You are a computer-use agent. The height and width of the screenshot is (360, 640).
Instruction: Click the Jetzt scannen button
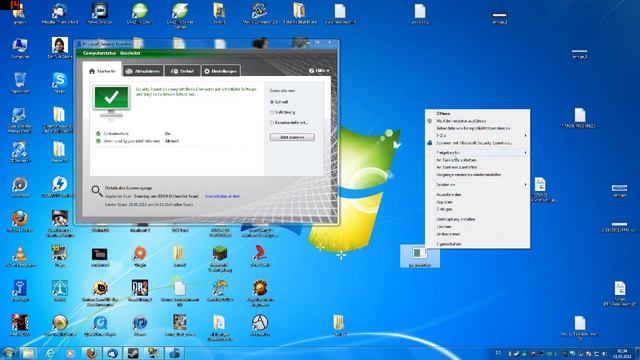pos(292,137)
